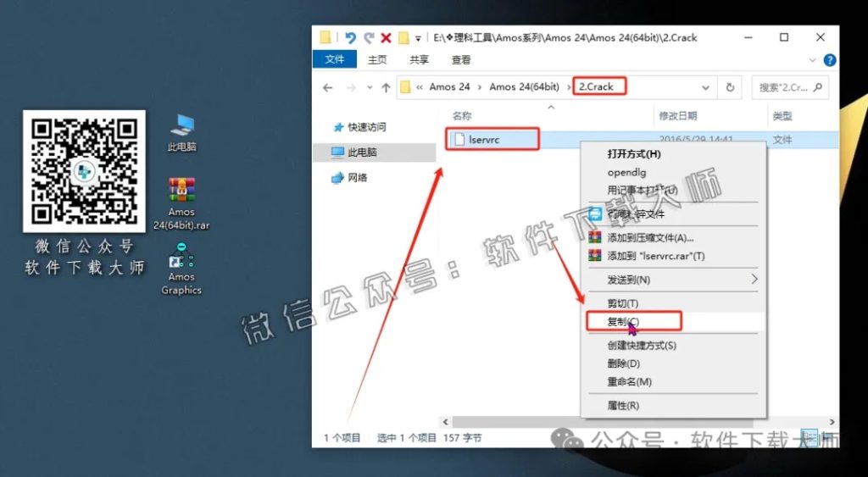Refresh the folder view
The height and width of the screenshot is (477, 868).
tap(730, 87)
